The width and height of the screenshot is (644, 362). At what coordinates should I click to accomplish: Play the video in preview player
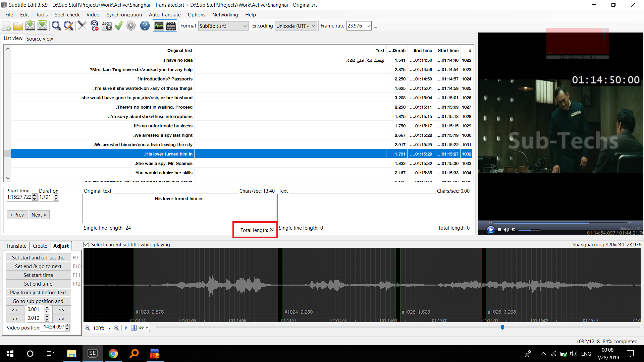[491, 230]
